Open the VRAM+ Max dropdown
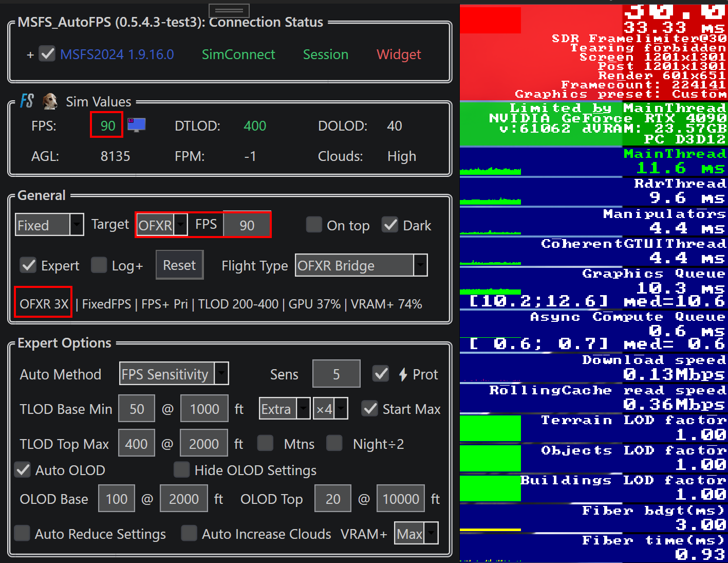The image size is (728, 563). (416, 534)
